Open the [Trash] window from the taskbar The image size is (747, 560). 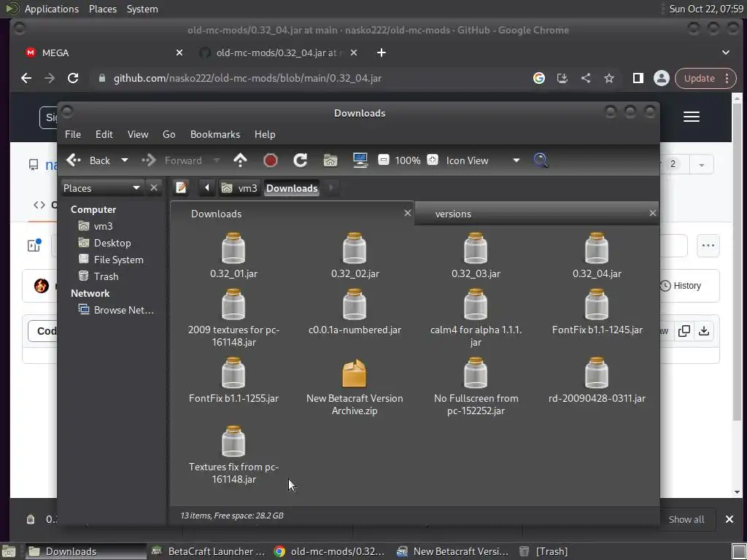[544, 551]
